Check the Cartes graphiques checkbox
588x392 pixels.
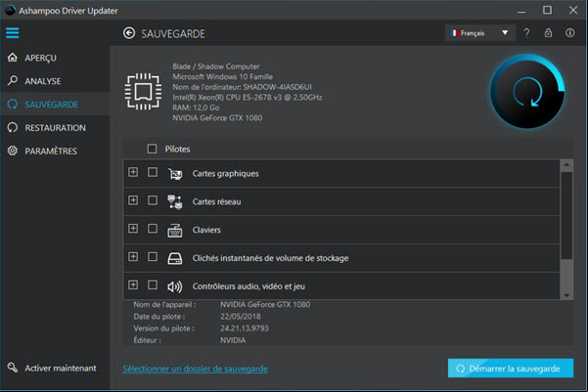coord(153,172)
